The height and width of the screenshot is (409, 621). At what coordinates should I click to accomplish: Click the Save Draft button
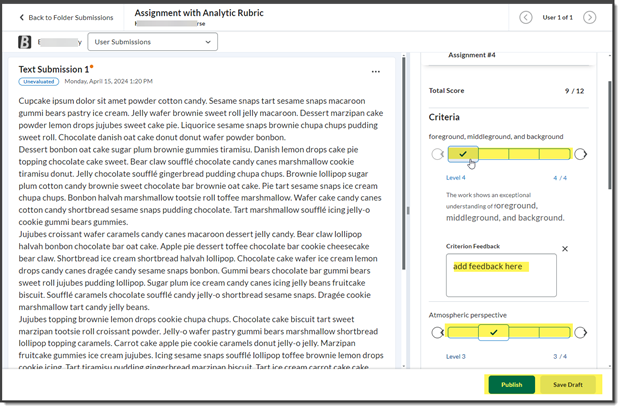point(567,384)
